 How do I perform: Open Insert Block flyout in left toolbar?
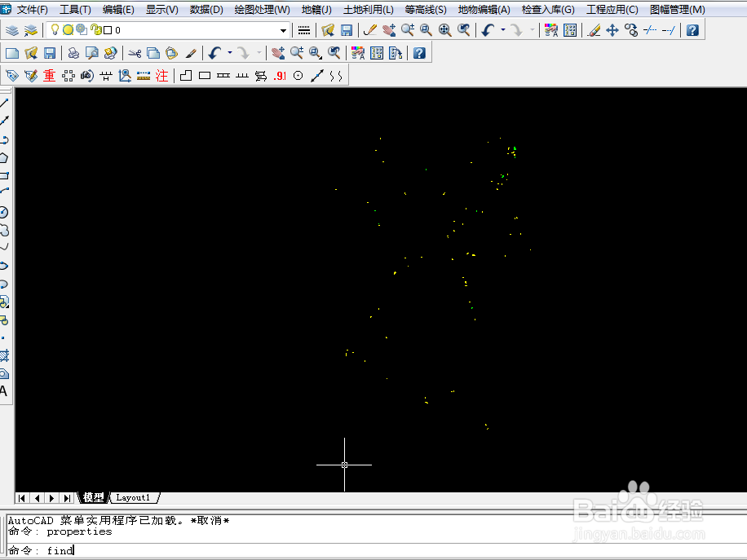[x=4, y=302]
